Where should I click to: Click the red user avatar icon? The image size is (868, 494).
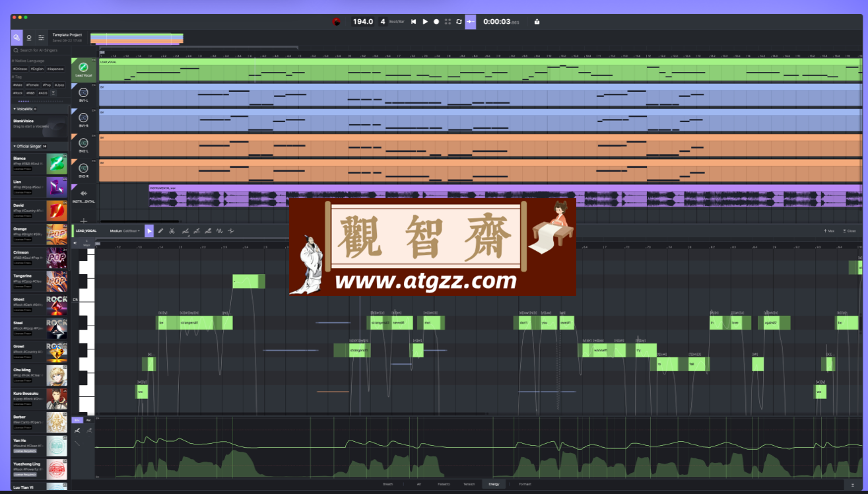(336, 22)
